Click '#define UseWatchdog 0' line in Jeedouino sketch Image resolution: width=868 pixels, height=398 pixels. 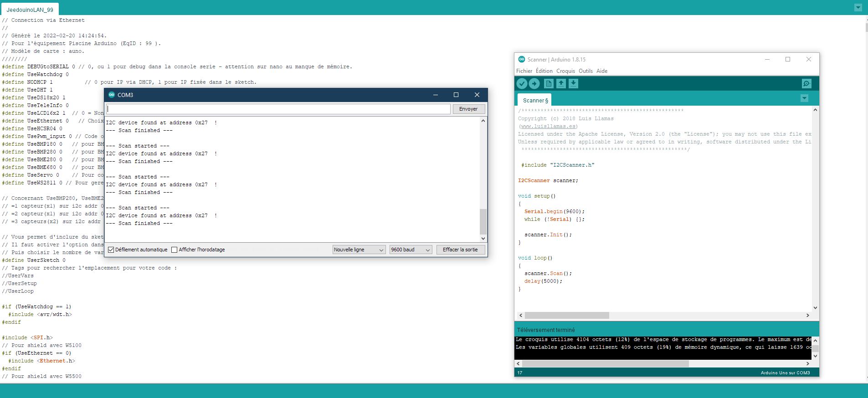(35, 74)
